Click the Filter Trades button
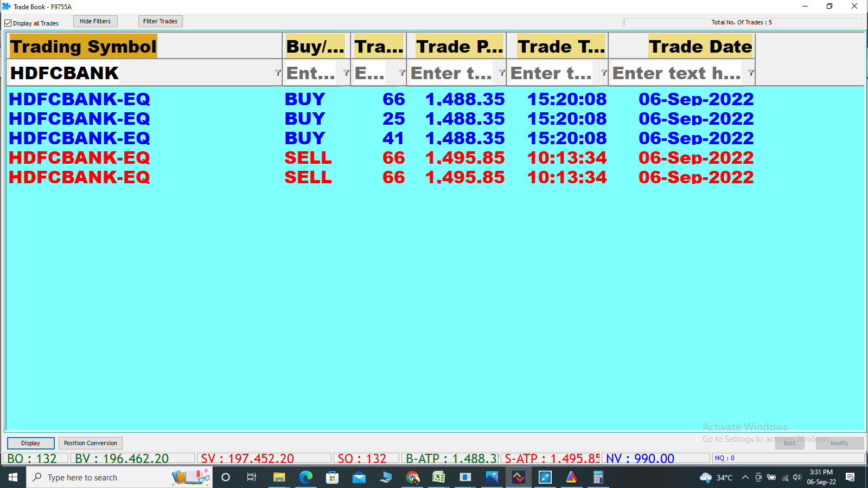Screen dimensions: 868x488 point(161,21)
